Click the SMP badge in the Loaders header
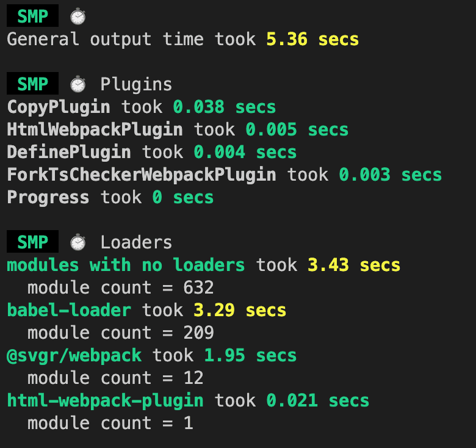Screen dimensions: 476x448 tap(32, 242)
